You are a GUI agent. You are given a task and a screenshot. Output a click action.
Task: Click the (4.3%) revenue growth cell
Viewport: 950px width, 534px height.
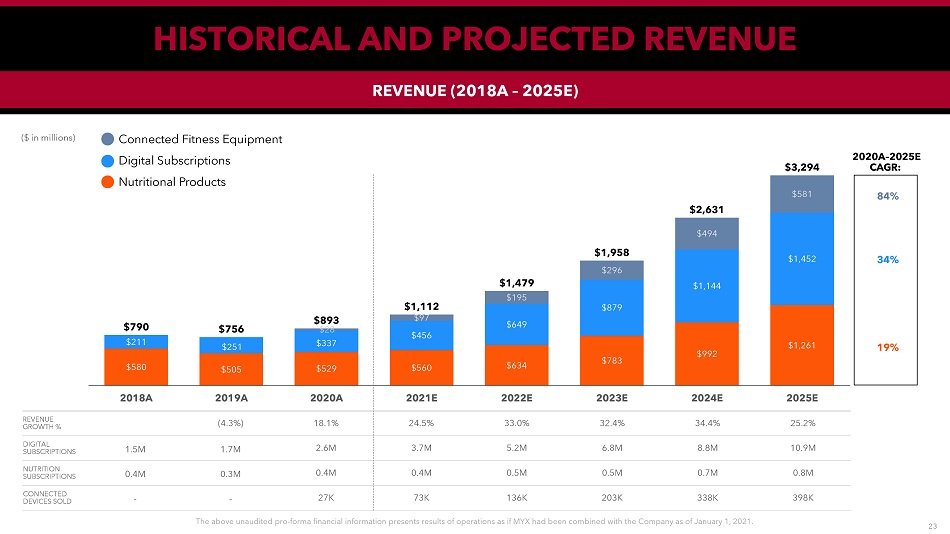click(231, 422)
